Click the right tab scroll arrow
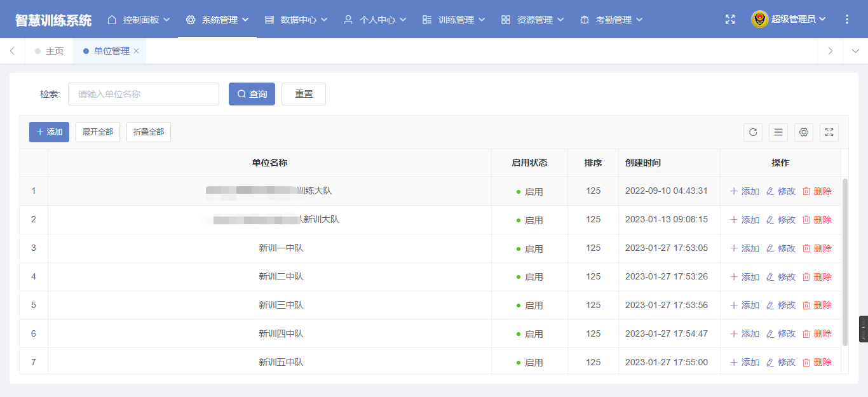The height and width of the screenshot is (397, 868). [830, 51]
